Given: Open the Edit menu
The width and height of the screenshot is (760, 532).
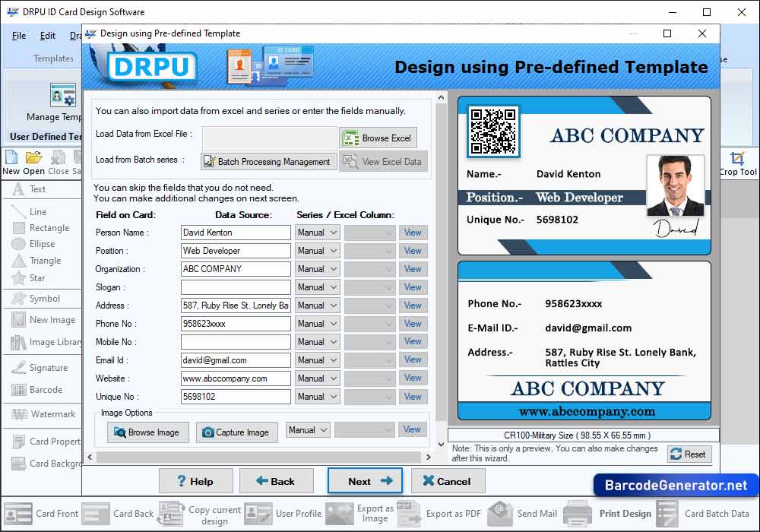Looking at the screenshot, I should click(47, 36).
